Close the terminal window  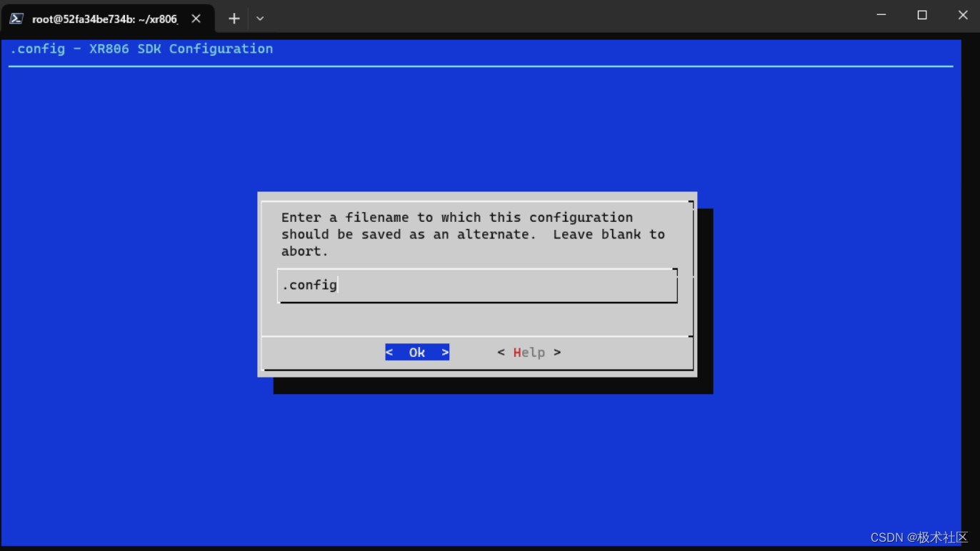(x=962, y=15)
